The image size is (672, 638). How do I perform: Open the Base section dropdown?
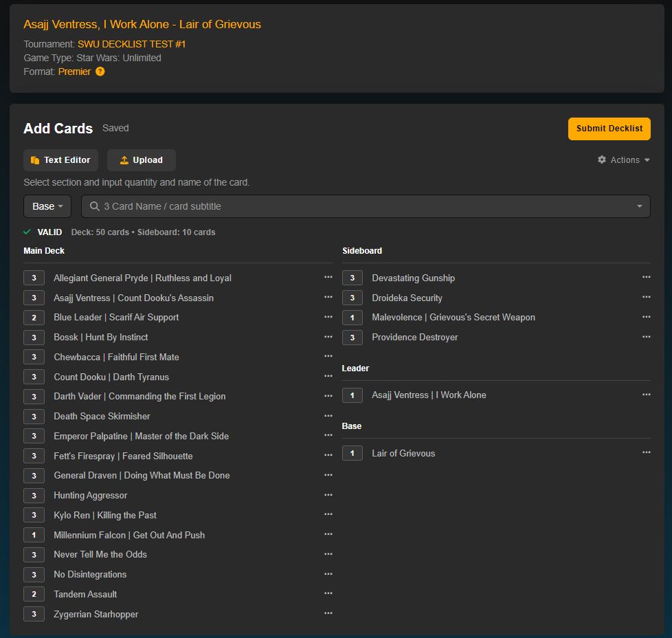47,206
